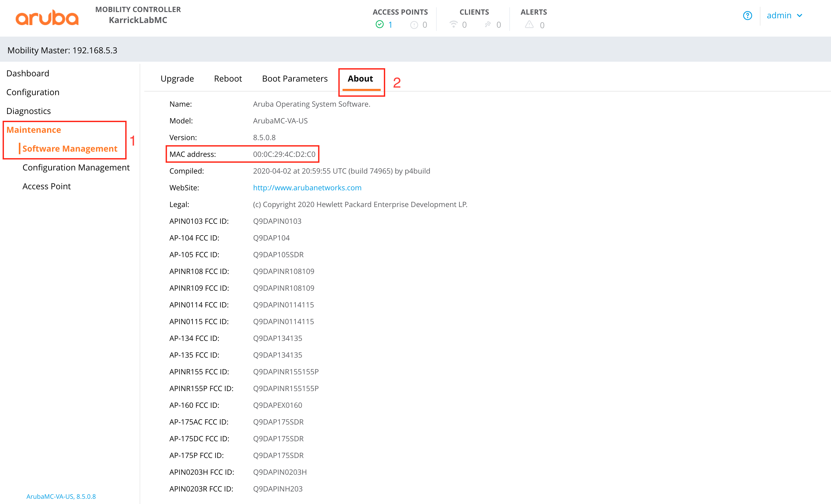Open the Diagnostics menu
Image resolution: width=831 pixels, height=504 pixels.
pos(28,111)
